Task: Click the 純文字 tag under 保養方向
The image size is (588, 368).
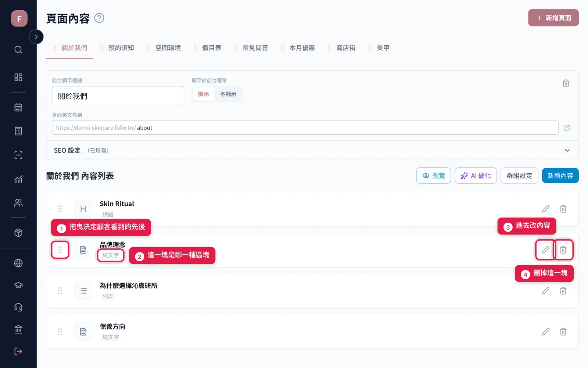Action: (111, 337)
